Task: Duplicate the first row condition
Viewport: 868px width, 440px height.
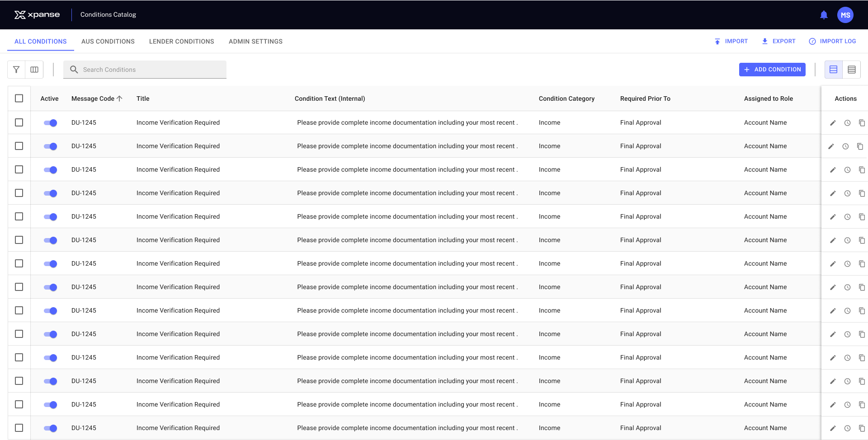Action: coord(862,123)
